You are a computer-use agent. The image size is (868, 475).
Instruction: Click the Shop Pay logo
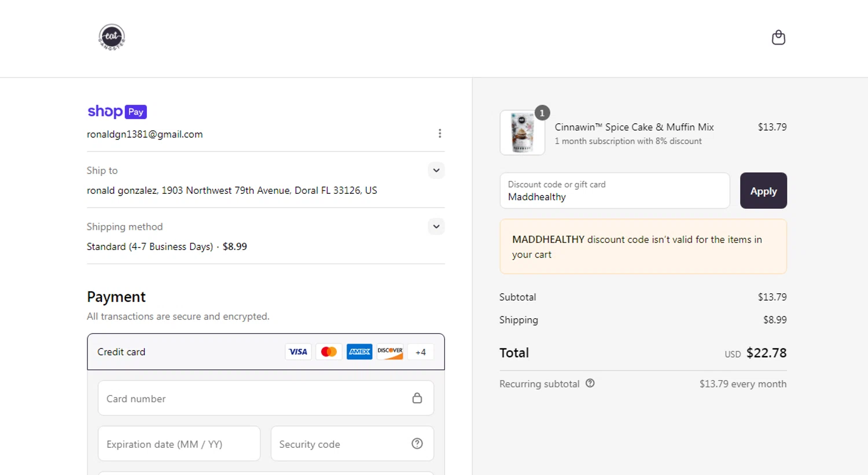(117, 112)
